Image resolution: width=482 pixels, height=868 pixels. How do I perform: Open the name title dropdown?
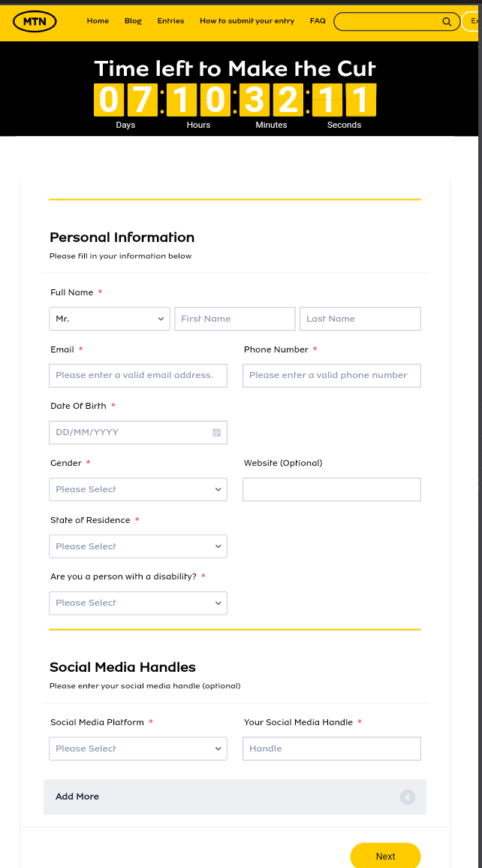(x=110, y=319)
